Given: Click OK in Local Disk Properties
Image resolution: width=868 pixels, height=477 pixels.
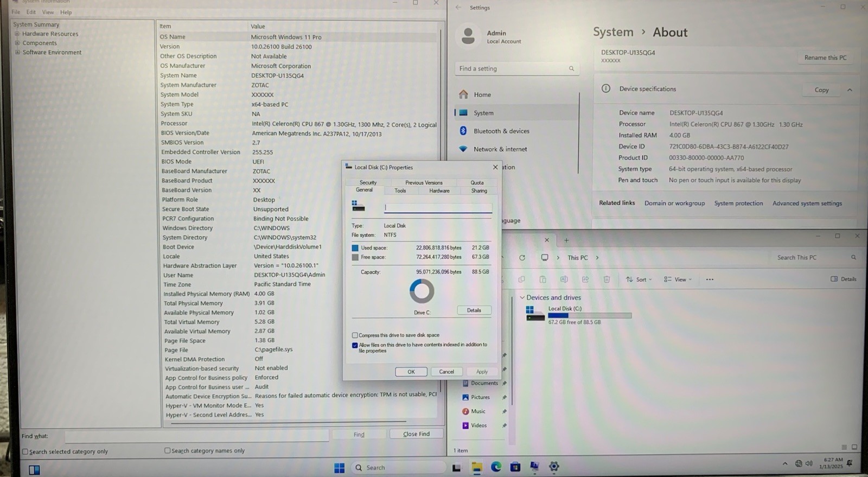Looking at the screenshot, I should click(x=411, y=372).
